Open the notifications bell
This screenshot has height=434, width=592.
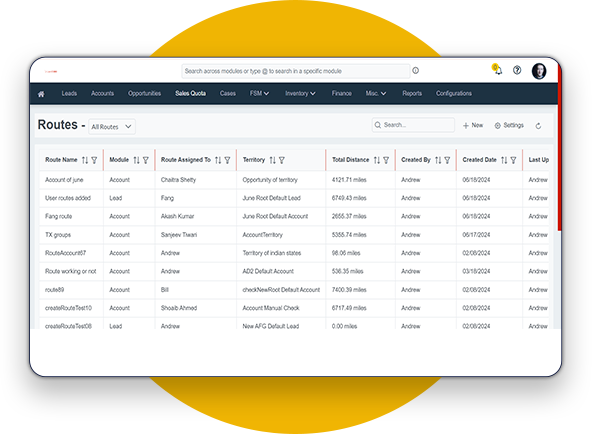498,70
